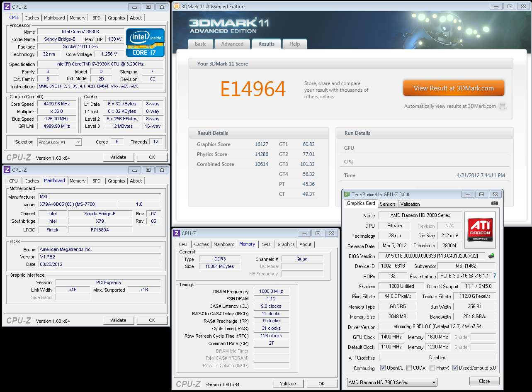
Task: Switch to the Basic tab in 3DMark 11
Action: click(201, 44)
